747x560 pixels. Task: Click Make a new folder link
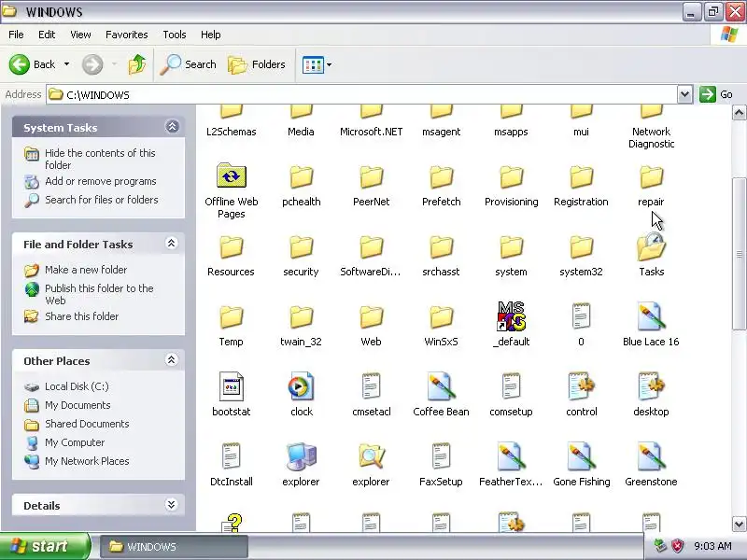click(86, 270)
